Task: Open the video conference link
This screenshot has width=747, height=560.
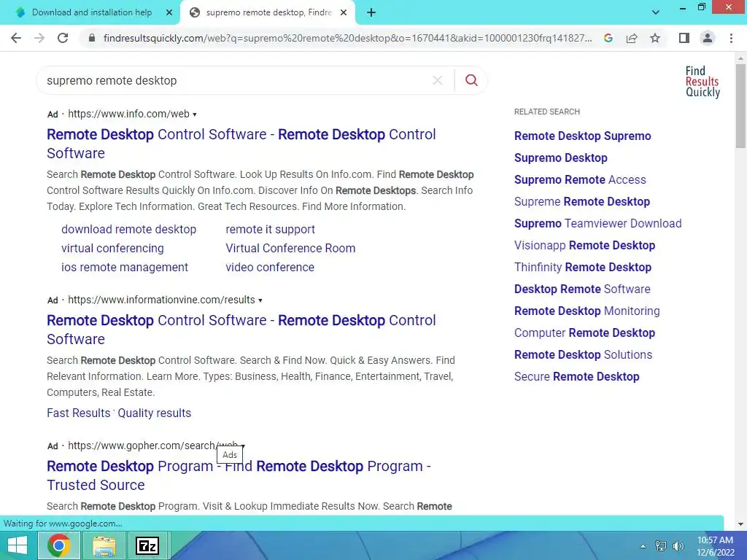Action: point(270,267)
